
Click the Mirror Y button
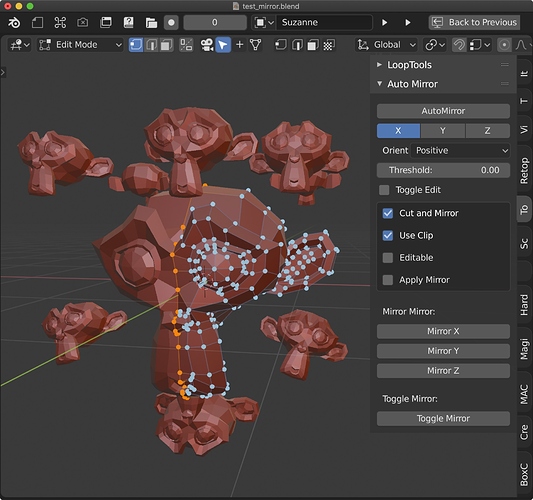pos(443,351)
